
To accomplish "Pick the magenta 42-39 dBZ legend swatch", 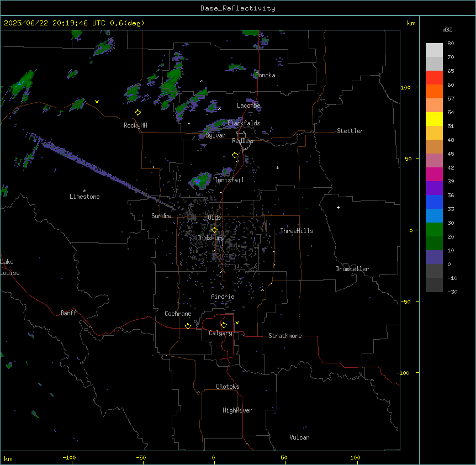I will pyautogui.click(x=434, y=174).
